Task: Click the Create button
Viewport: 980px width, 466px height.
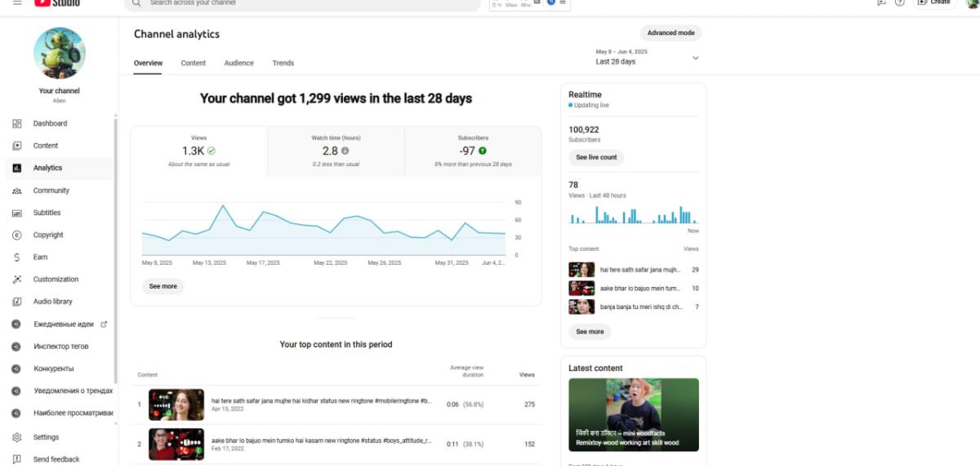Action: 934,2
